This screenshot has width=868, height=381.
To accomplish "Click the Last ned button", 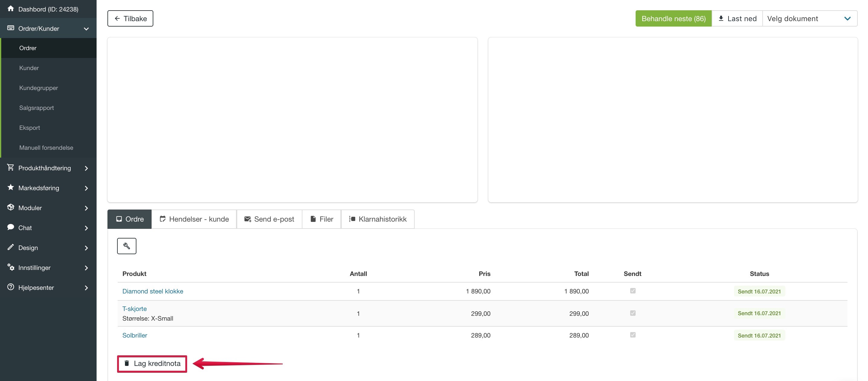I will [x=737, y=18].
